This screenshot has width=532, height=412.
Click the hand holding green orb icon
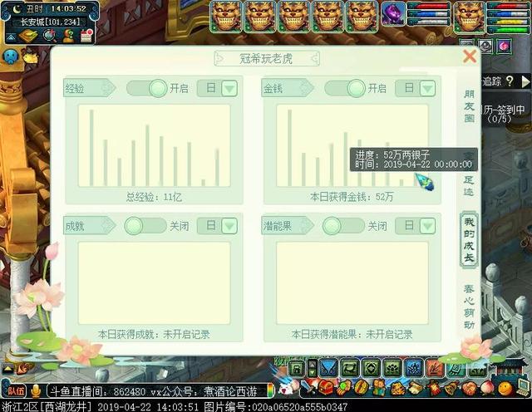coord(344,387)
